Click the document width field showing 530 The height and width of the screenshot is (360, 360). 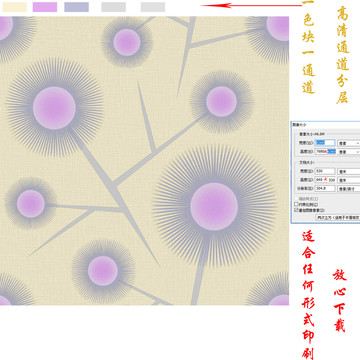325,171
